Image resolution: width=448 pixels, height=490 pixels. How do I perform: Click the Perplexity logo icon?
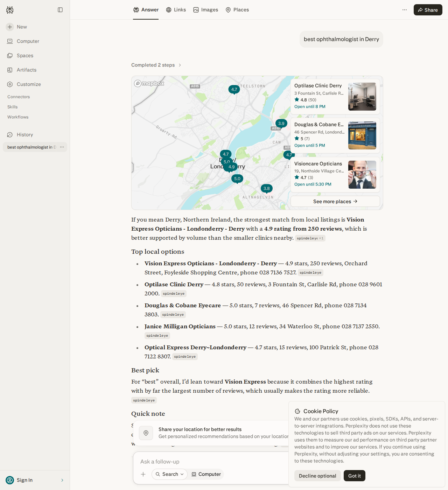(10, 10)
